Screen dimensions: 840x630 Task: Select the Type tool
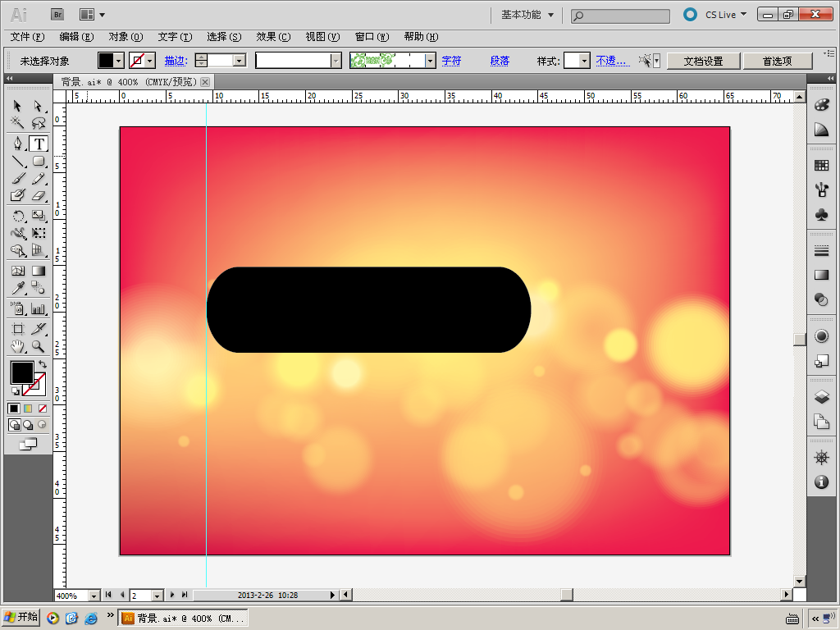pos(39,144)
